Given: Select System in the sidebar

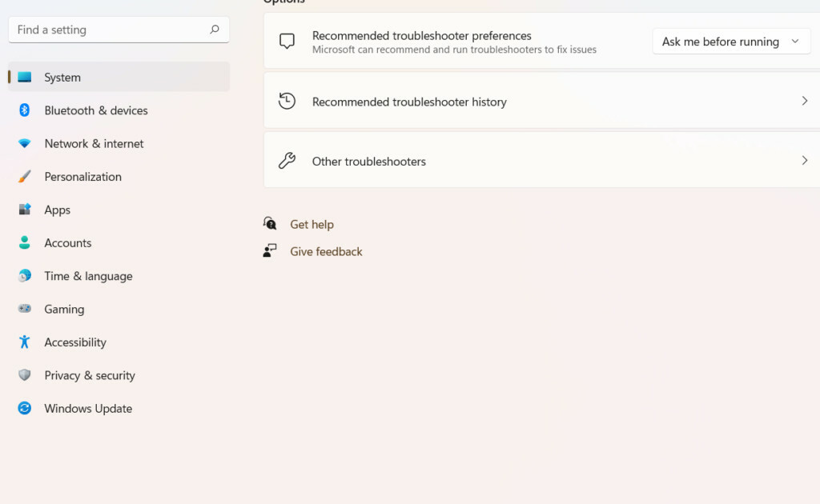Looking at the screenshot, I should click(62, 78).
